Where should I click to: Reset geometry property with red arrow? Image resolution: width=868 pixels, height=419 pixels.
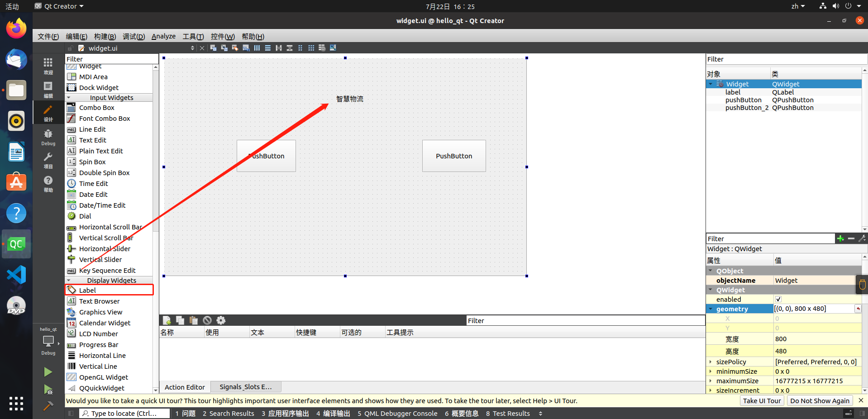(x=858, y=309)
